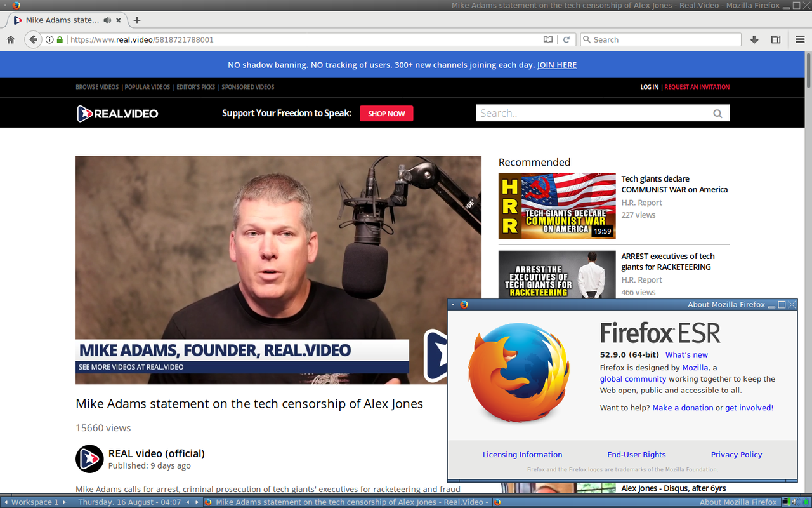The width and height of the screenshot is (812, 508).
Task: Click Workspace 1 label in taskbar
Action: click(x=35, y=502)
